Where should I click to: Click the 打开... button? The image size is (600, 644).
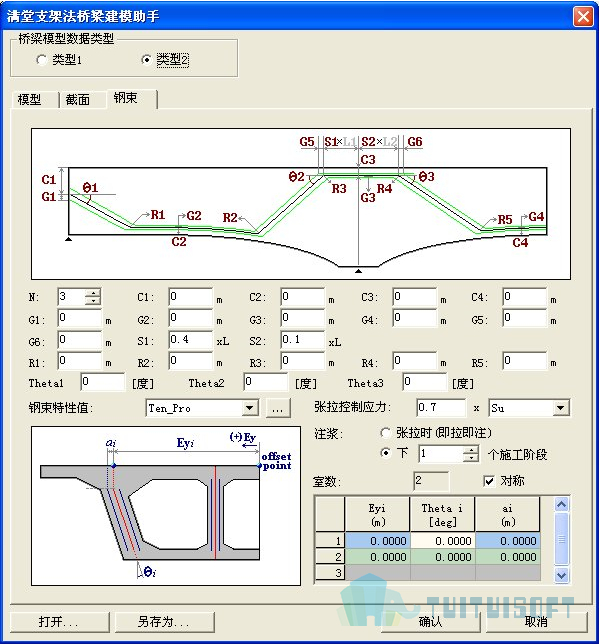pos(60,622)
